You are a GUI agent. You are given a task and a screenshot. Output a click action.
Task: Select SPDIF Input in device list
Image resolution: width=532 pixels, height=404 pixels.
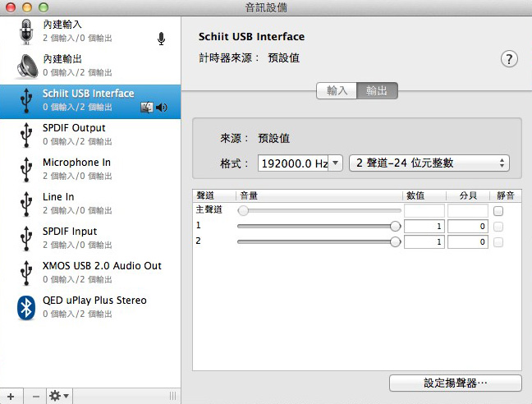click(x=90, y=238)
